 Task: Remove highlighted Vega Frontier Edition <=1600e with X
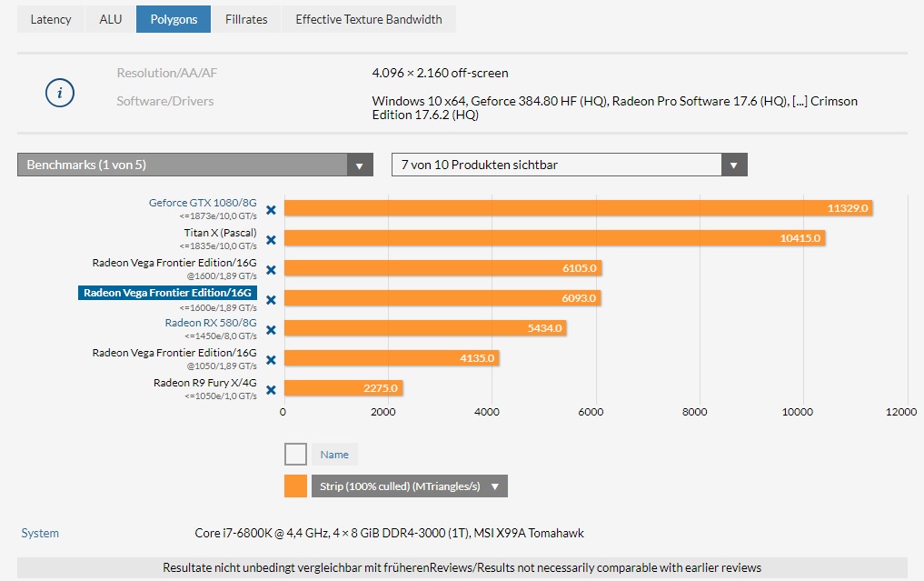coord(271,300)
